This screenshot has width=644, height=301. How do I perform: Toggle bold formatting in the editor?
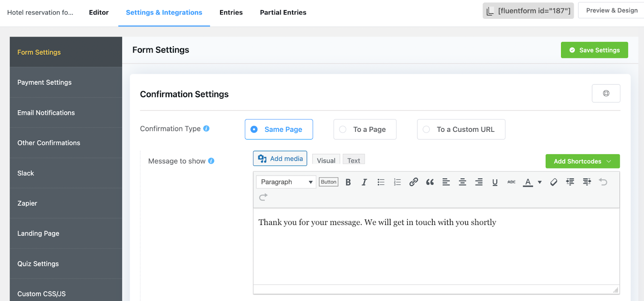click(348, 182)
